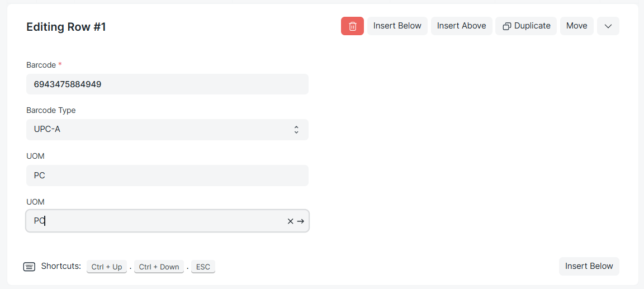Collapse the row editor with the chevron
Screen dimensions: 644x289
[x=608, y=26]
